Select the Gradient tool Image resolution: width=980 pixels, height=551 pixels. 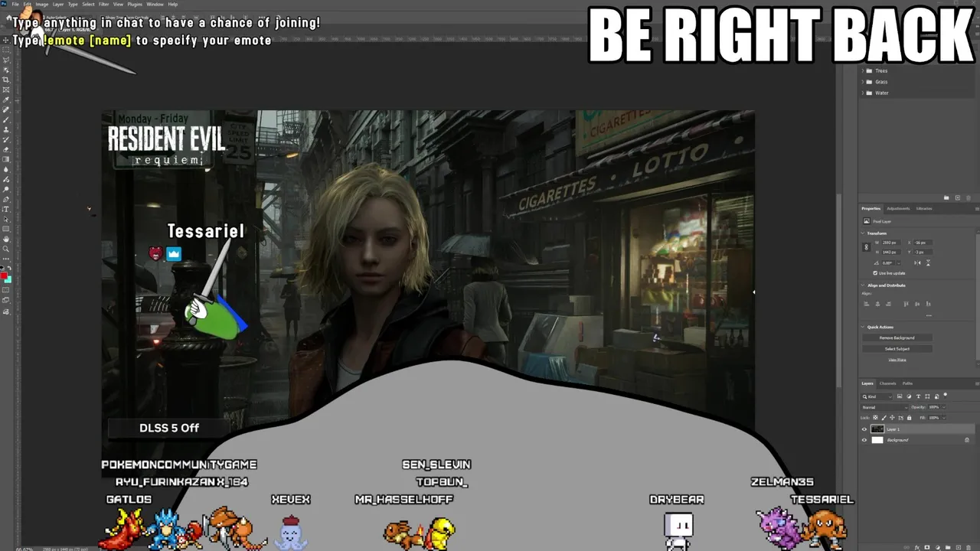pyautogui.click(x=5, y=159)
